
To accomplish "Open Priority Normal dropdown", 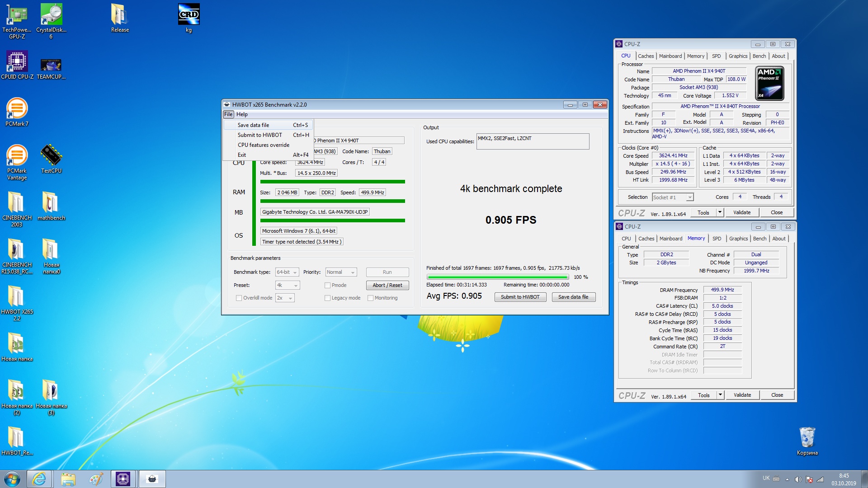I will (341, 272).
